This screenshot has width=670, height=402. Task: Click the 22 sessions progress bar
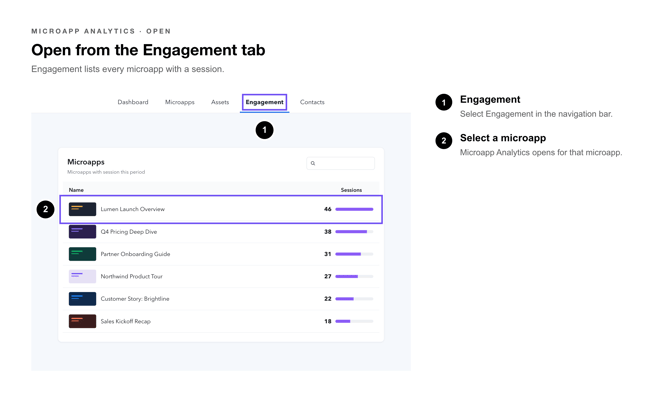[x=354, y=299]
